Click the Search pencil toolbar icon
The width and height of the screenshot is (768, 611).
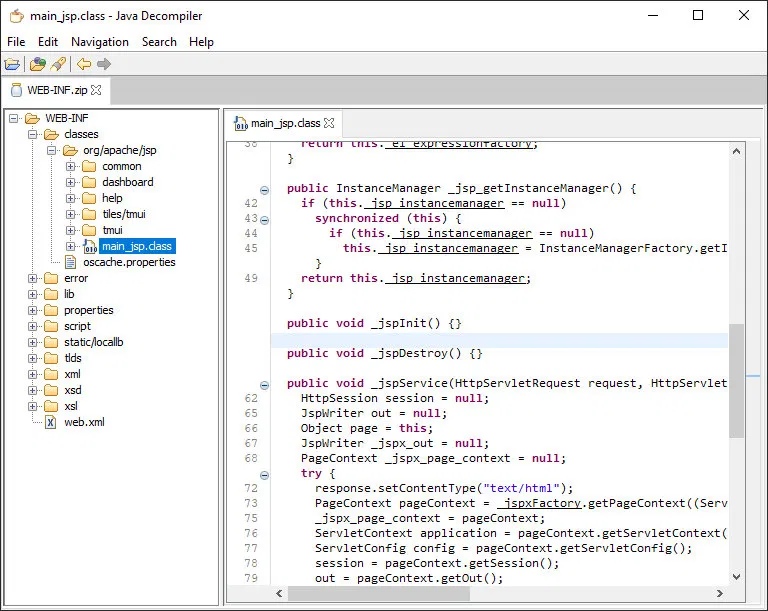coord(58,64)
